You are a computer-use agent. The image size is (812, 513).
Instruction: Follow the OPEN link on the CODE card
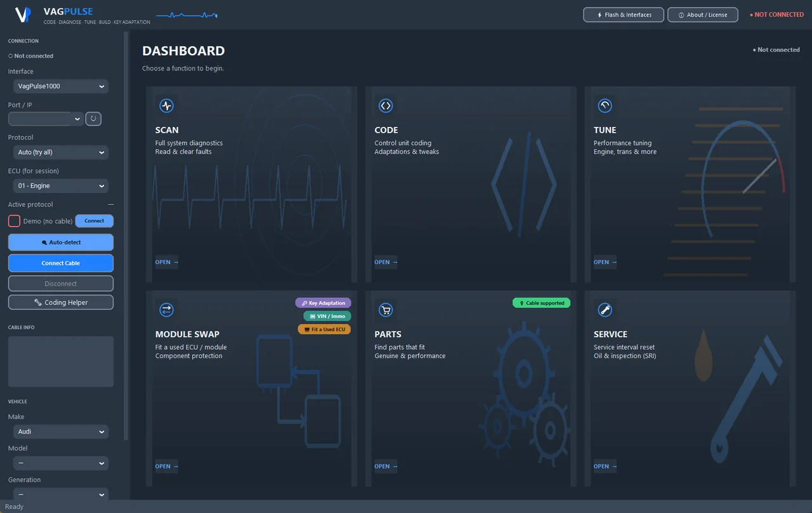tap(386, 262)
